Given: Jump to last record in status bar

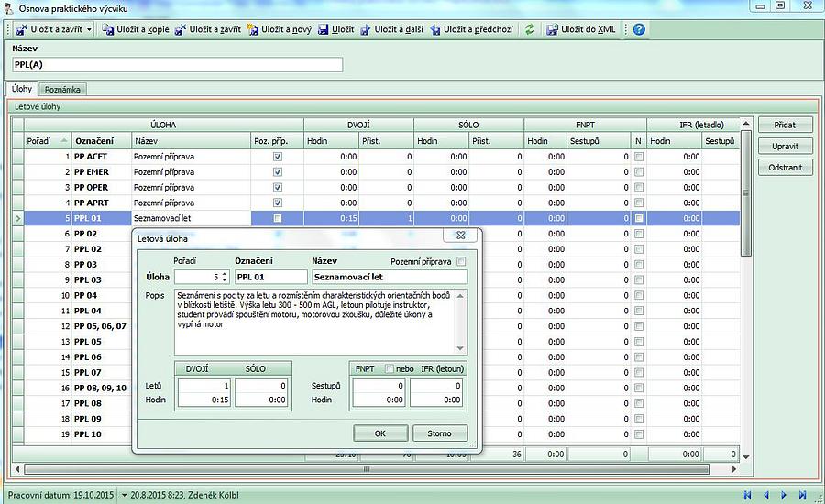Looking at the screenshot, I should click(803, 495).
